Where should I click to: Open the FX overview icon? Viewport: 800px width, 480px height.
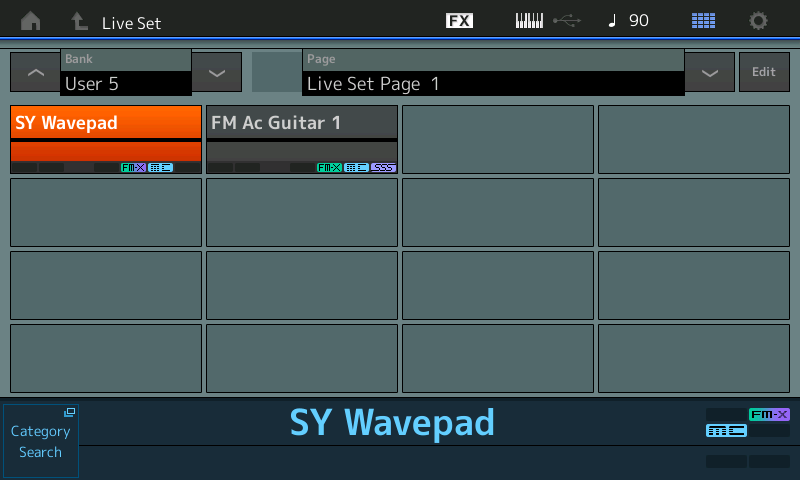459,21
